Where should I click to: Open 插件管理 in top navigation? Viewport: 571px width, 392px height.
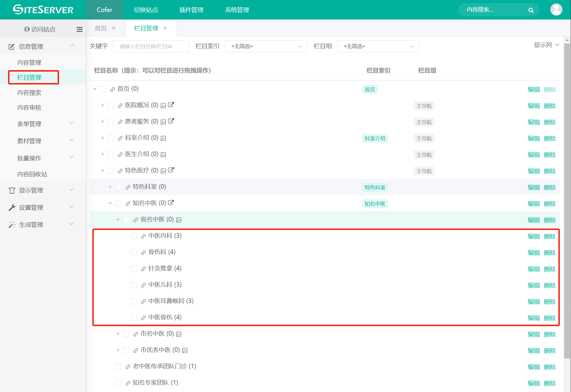pos(191,10)
